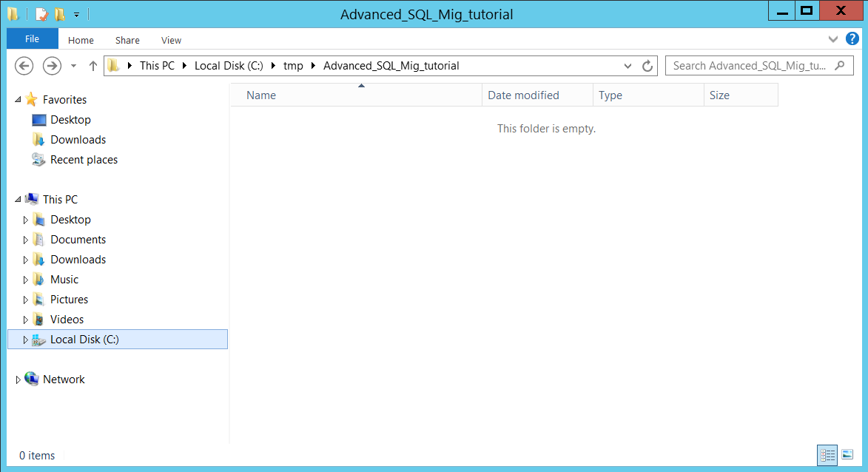Select This PC in navigation pane

[x=61, y=199]
